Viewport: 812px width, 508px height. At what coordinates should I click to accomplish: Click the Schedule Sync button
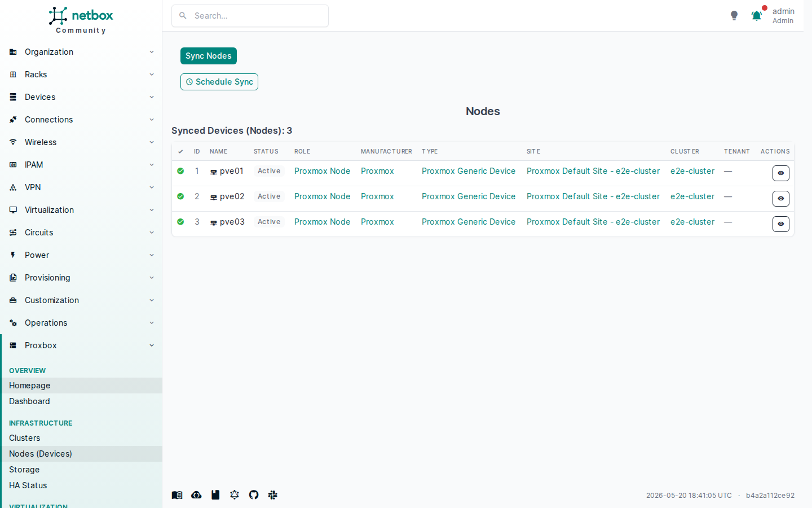click(219, 82)
